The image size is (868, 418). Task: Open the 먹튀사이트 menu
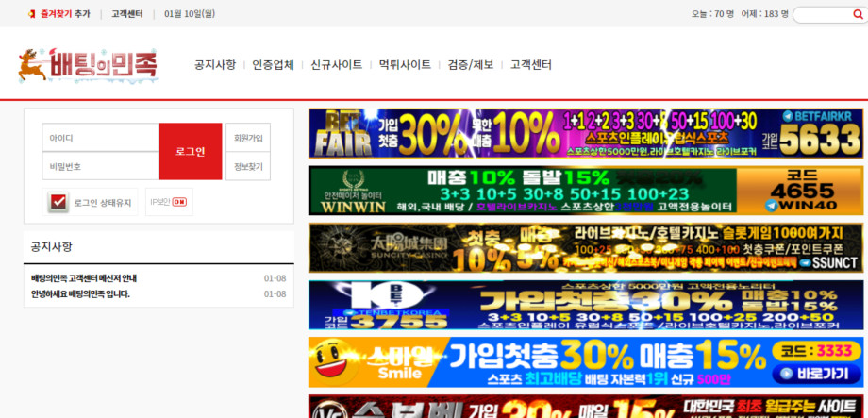[405, 65]
